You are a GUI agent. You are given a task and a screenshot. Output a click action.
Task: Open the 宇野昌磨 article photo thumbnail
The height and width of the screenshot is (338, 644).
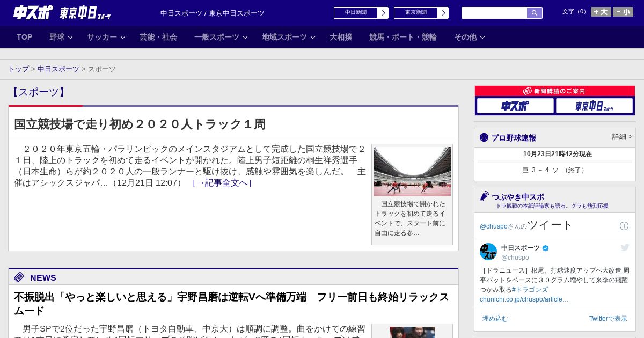pos(412,332)
